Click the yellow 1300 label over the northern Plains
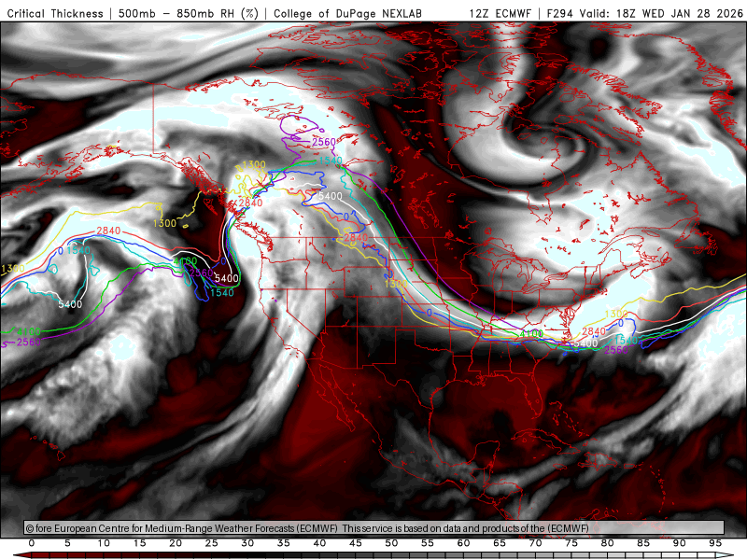Screen dimensions: 747x560 pos(396,284)
